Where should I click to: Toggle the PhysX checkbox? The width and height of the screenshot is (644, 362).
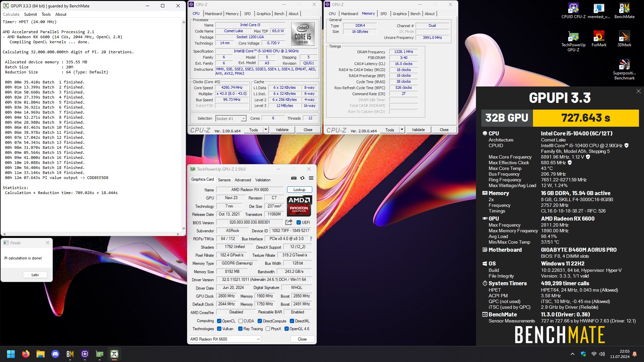tap(268, 328)
